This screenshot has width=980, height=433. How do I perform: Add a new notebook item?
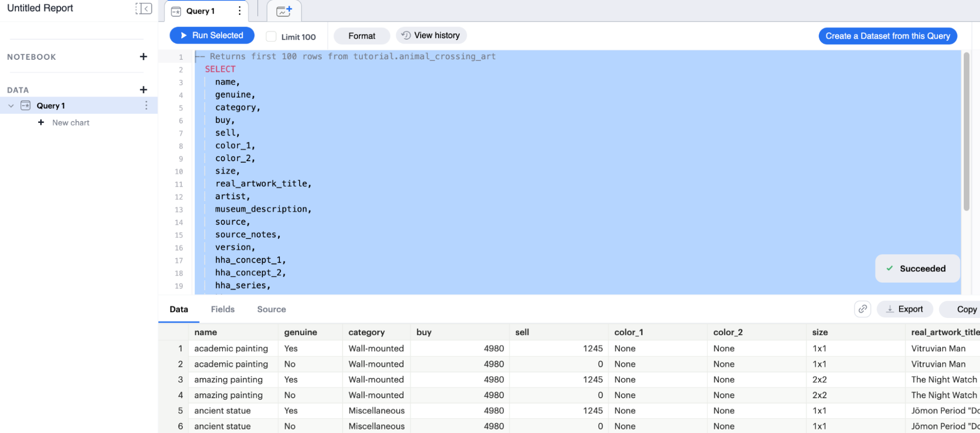(x=143, y=57)
